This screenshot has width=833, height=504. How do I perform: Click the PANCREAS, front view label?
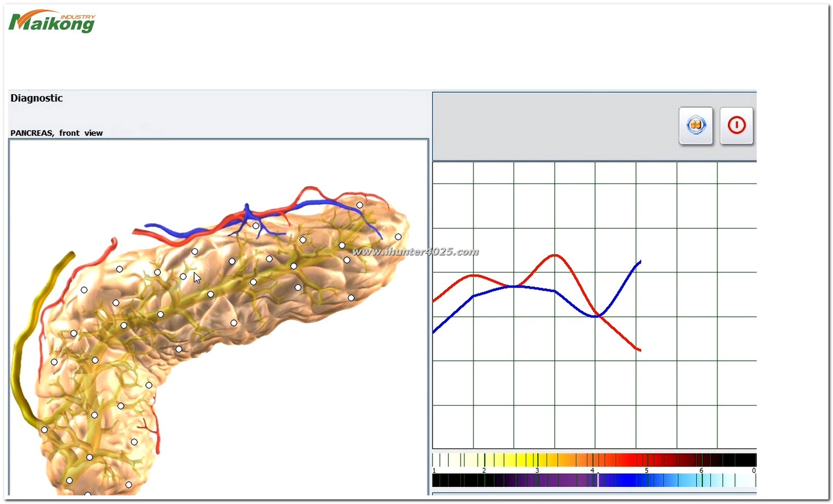[x=56, y=133]
